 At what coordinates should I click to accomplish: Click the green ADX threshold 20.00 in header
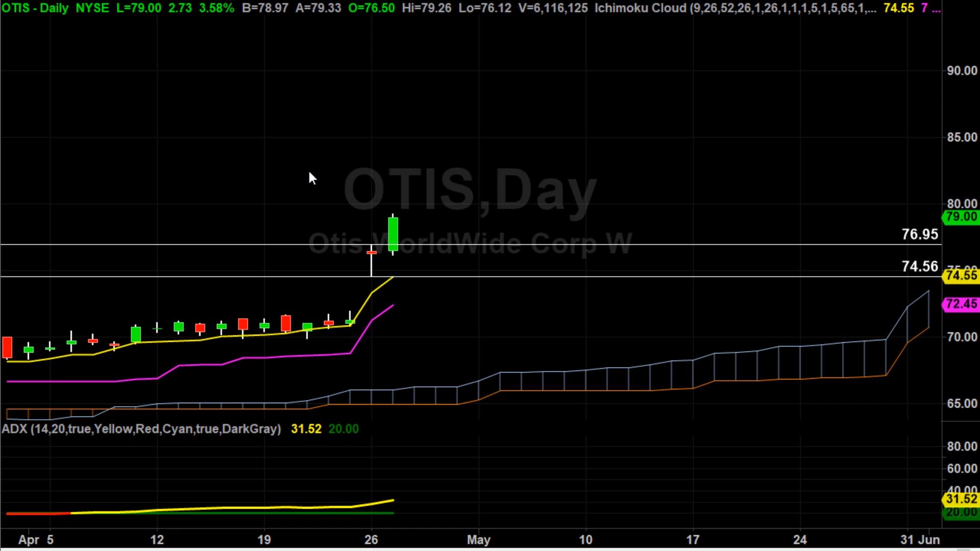click(344, 429)
